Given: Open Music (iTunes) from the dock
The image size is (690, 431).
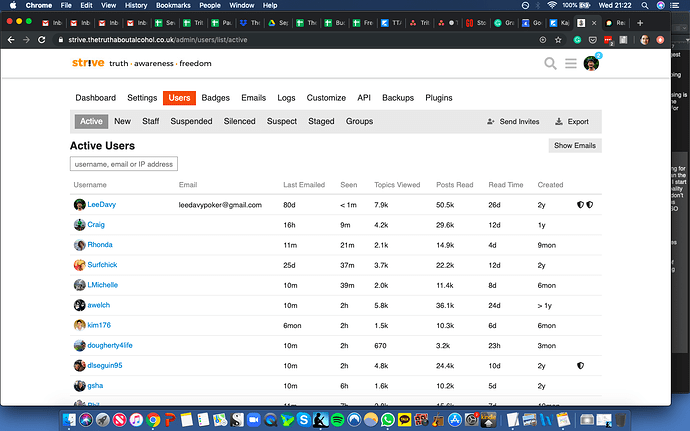Looking at the screenshot, I should click(136, 420).
